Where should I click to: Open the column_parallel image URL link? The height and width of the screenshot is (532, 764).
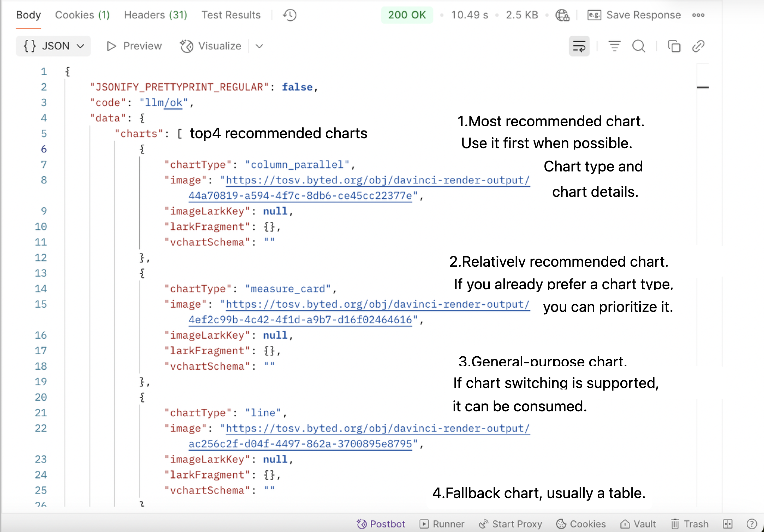pos(359,188)
